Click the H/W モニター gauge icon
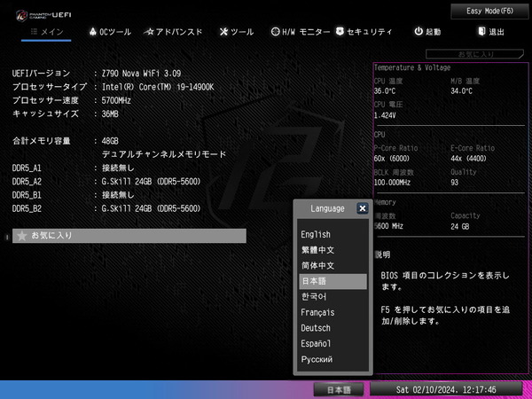Screen dimensions: 532x399 275,32
